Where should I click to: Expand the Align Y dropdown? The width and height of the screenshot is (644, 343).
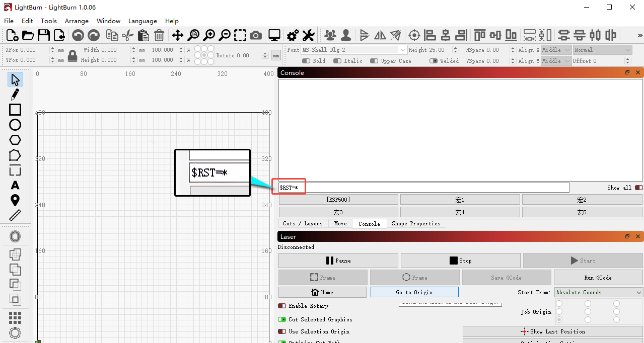[556, 61]
